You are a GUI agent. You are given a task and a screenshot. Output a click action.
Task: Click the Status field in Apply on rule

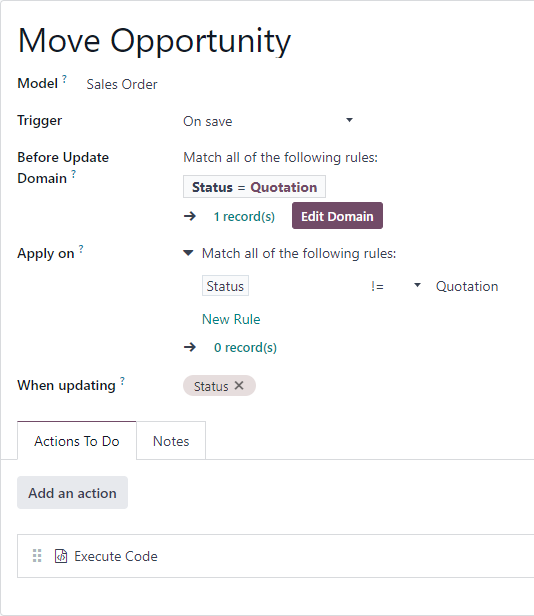coord(225,286)
